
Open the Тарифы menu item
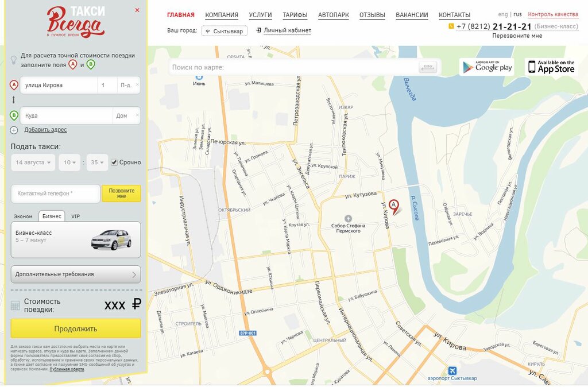[295, 15]
